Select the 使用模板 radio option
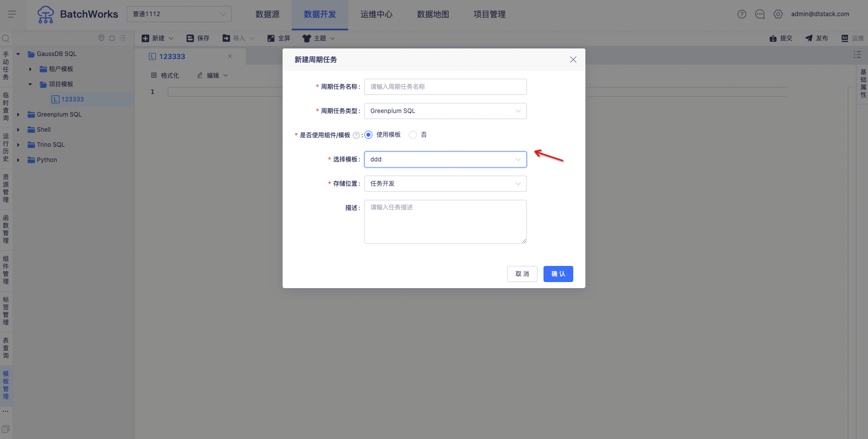 click(x=368, y=135)
